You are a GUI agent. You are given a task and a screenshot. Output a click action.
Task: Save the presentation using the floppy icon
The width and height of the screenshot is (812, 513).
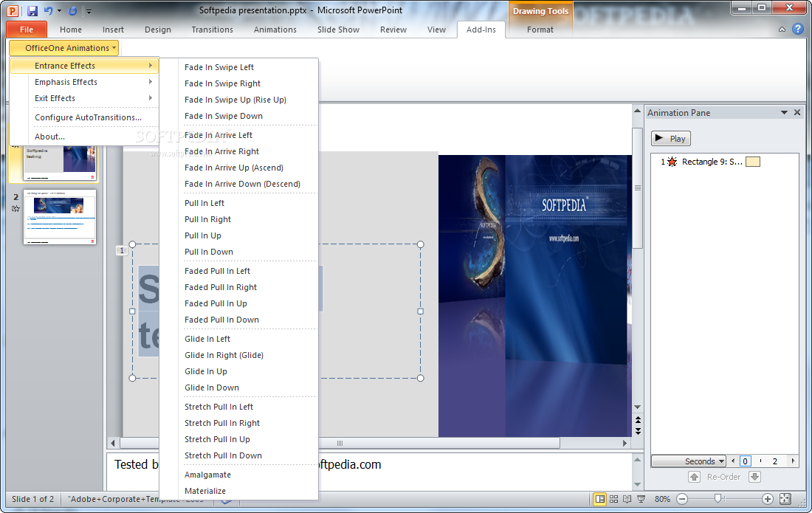click(32, 10)
